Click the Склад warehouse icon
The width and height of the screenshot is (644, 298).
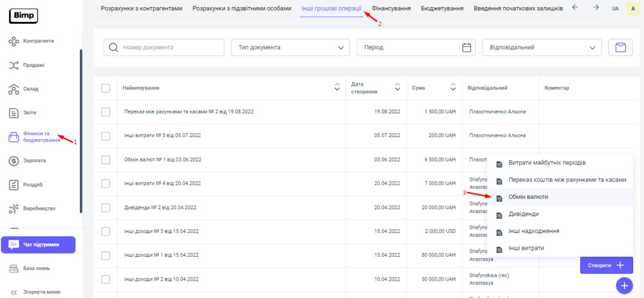14,89
